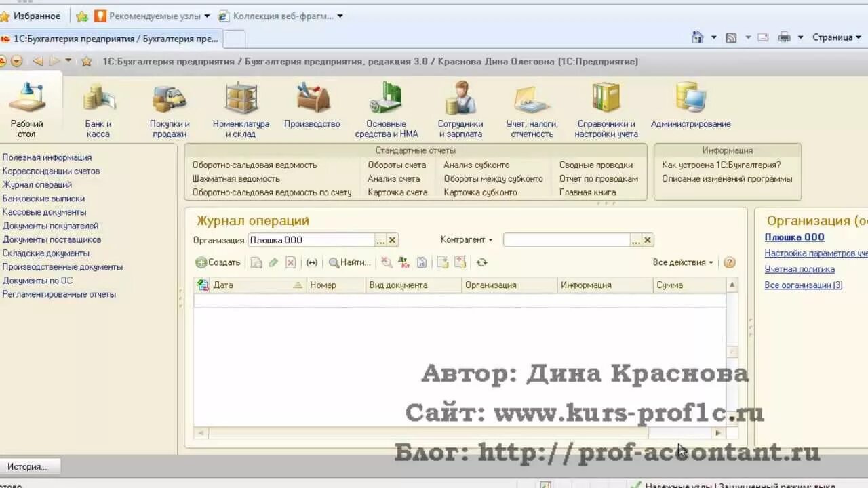Open the Банк и касса section

click(x=98, y=110)
